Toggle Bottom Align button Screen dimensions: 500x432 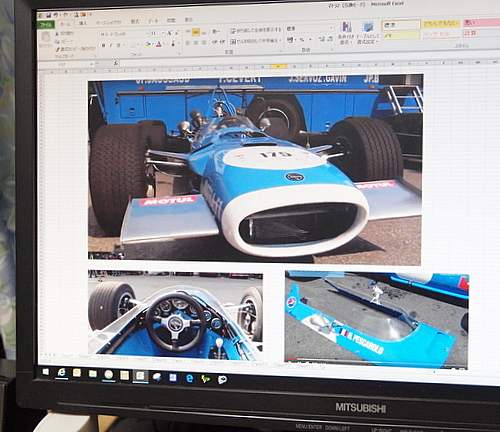coord(204,32)
